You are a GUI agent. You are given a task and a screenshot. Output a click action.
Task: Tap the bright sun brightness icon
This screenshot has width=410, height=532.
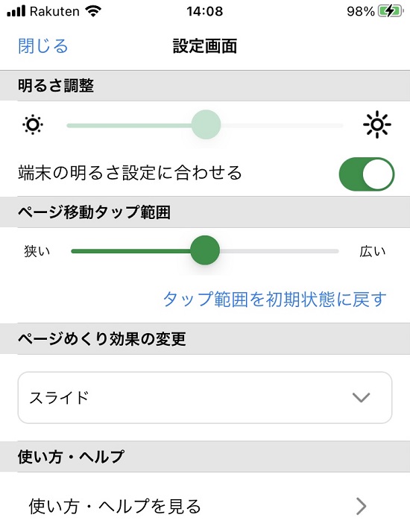376,125
